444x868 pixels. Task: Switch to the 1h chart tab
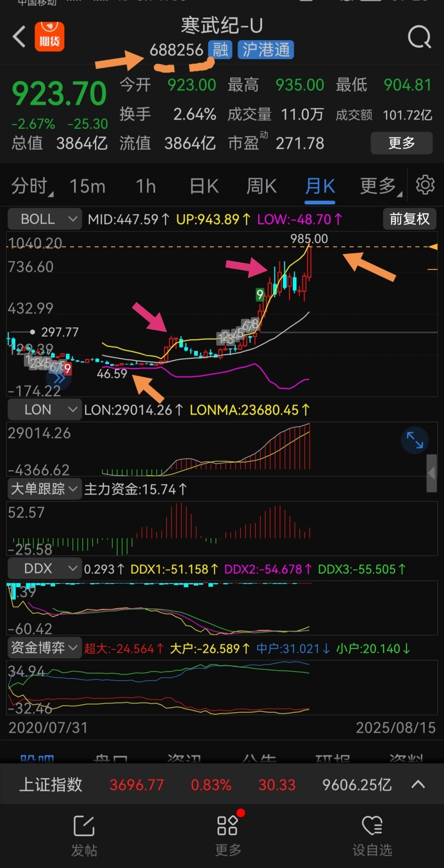click(146, 186)
